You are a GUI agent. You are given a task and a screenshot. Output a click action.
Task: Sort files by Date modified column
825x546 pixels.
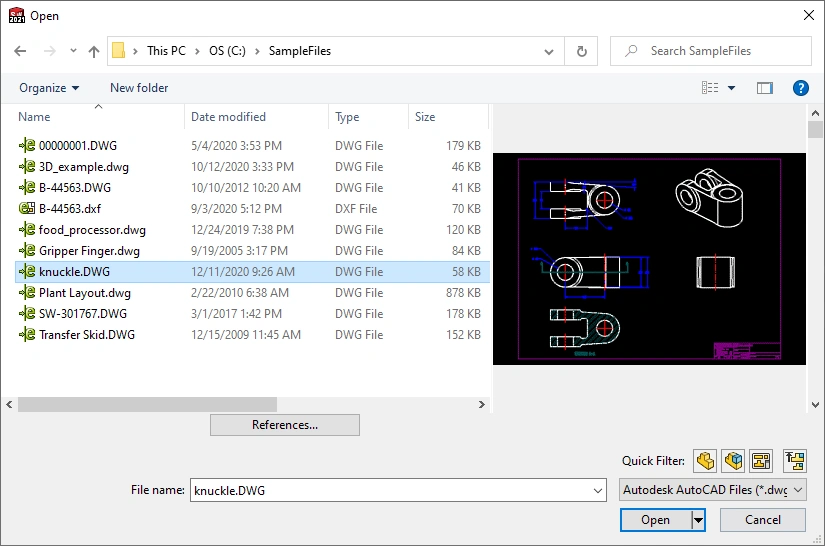coord(228,117)
